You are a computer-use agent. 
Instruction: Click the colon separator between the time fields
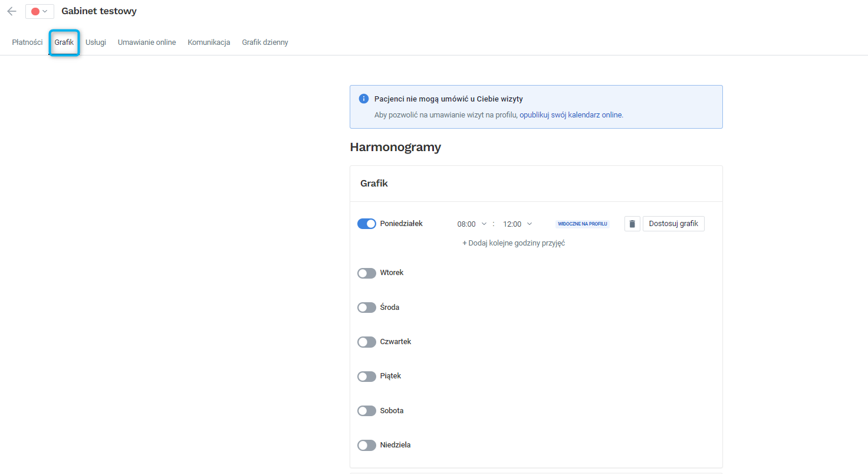coord(494,224)
